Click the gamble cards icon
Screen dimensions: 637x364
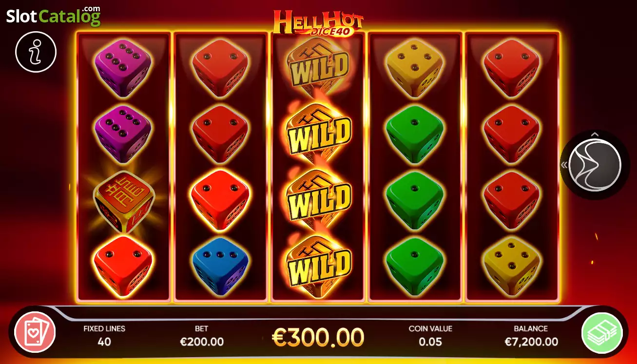pos(35,332)
